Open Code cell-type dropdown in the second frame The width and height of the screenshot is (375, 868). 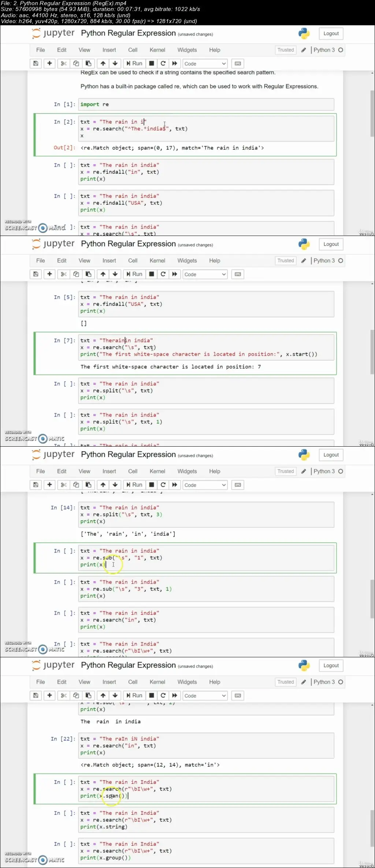coord(205,274)
